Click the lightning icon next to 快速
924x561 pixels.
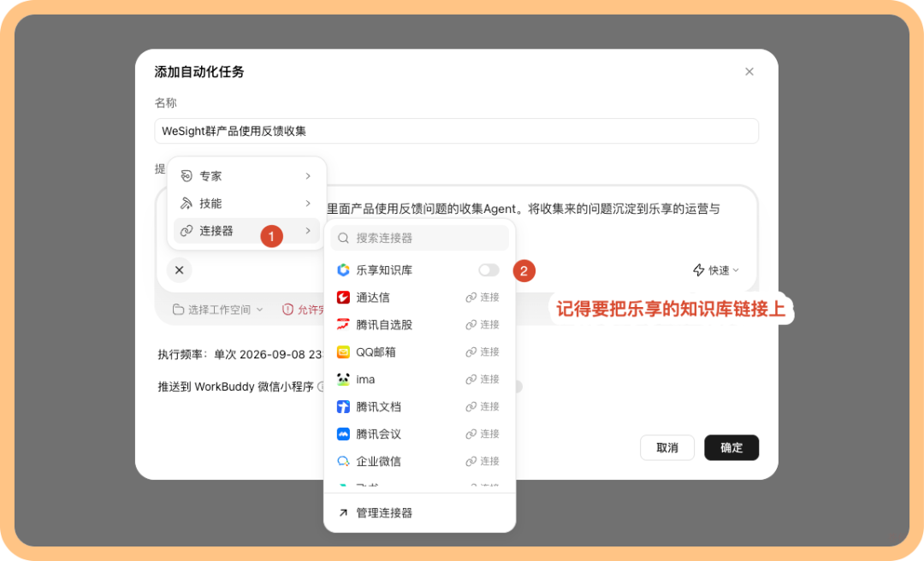(698, 270)
